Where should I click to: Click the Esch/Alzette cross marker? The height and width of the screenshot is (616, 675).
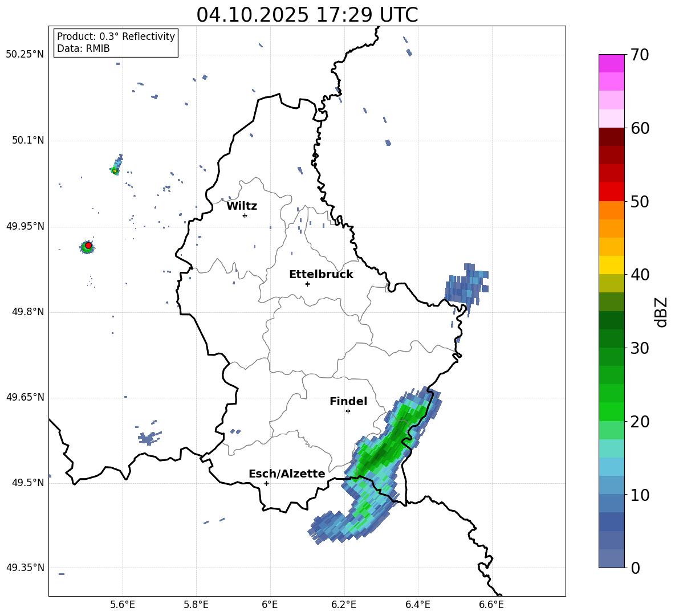point(266,483)
